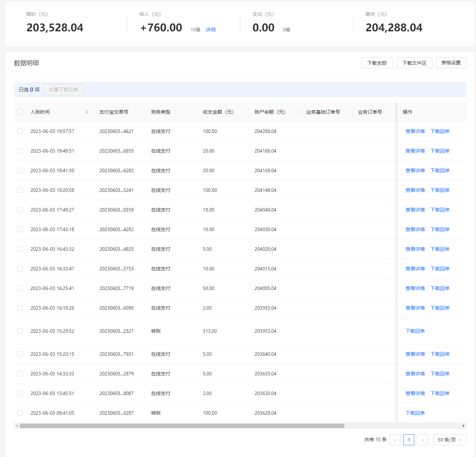Download receipt for 15:29:52 transfer
The height and width of the screenshot is (457, 476).
(x=415, y=331)
